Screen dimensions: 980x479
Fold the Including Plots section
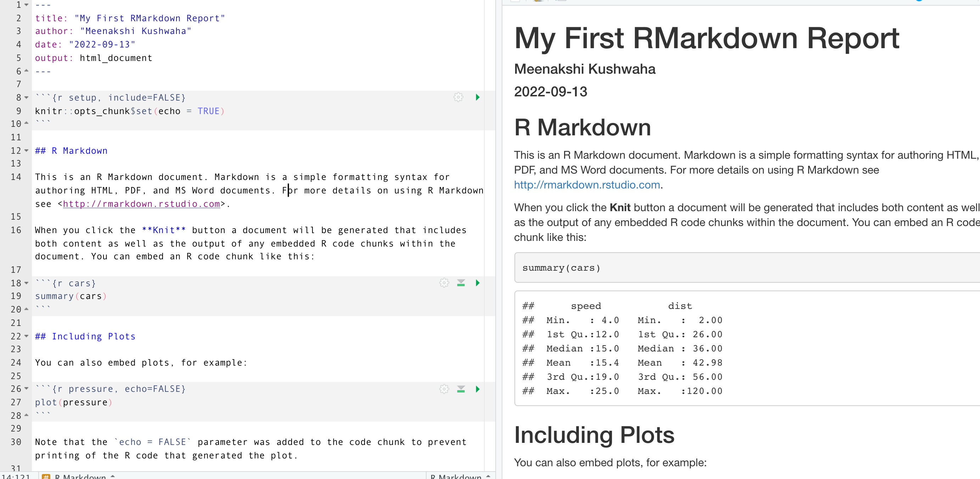pyautogui.click(x=26, y=336)
